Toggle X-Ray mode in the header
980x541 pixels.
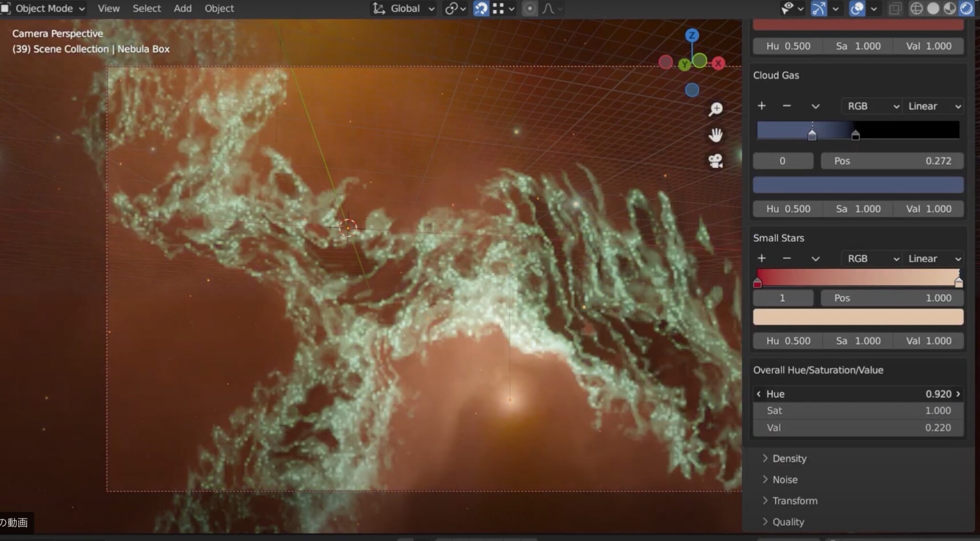click(x=895, y=8)
